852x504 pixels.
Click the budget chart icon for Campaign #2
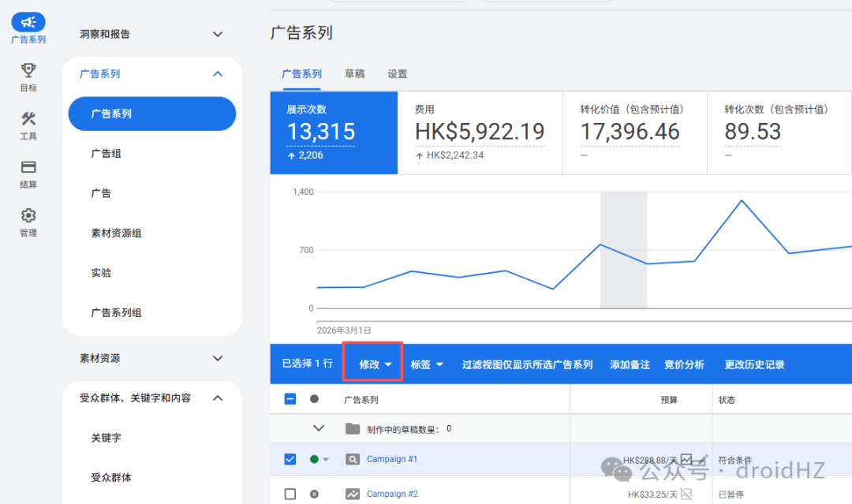pos(686,495)
